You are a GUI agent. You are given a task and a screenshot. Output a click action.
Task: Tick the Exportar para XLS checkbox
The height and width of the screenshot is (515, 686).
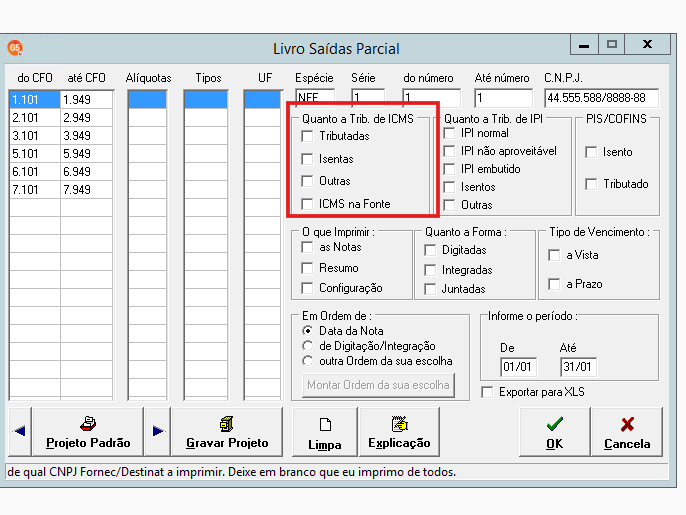pos(487,392)
